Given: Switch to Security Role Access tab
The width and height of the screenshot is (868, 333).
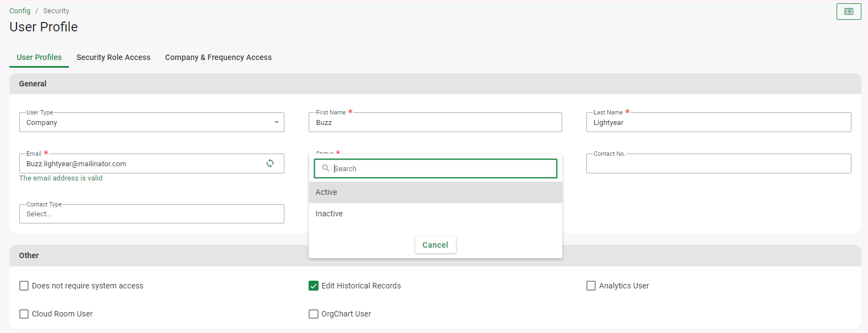Looking at the screenshot, I should pos(114,57).
